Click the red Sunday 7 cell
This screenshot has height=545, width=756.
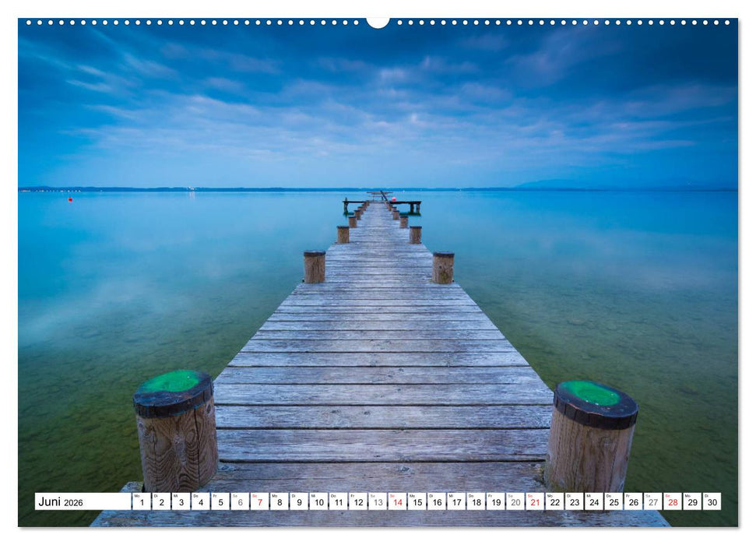click(258, 501)
